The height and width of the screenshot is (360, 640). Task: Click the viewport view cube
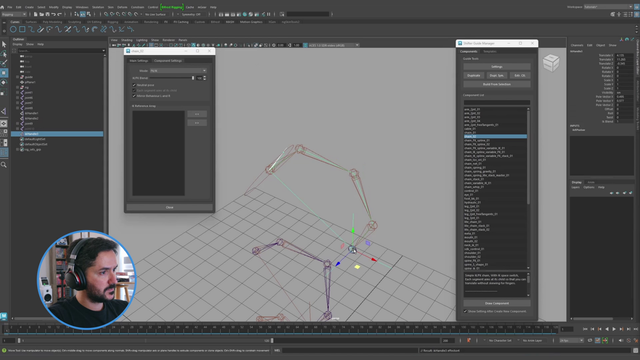551,63
